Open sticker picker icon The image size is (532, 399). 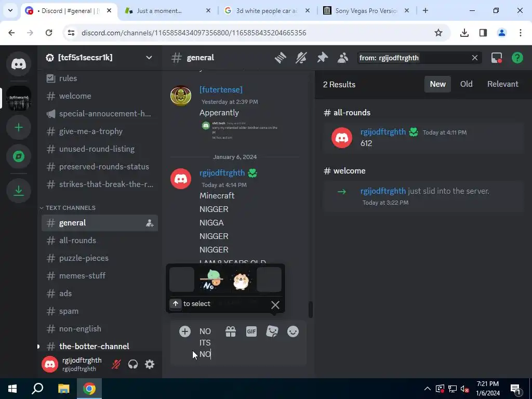[272, 331]
